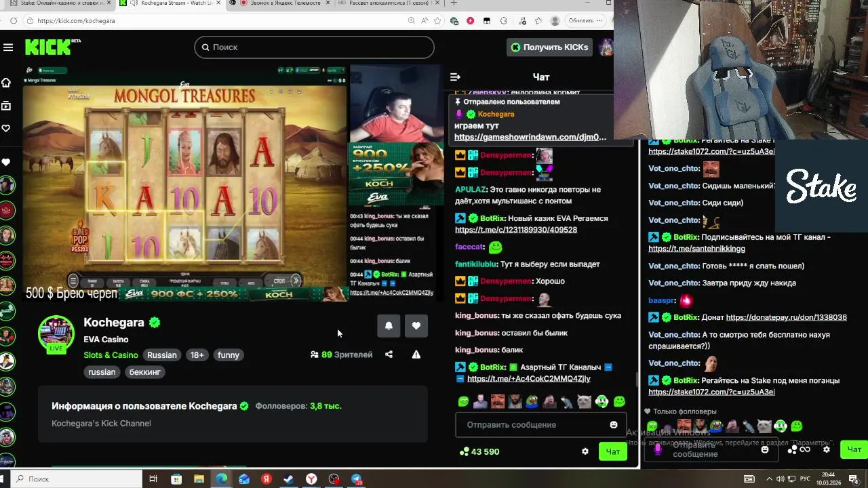This screenshot has height=488, width=868.
Task: Send message with green Чат button
Action: 613,451
